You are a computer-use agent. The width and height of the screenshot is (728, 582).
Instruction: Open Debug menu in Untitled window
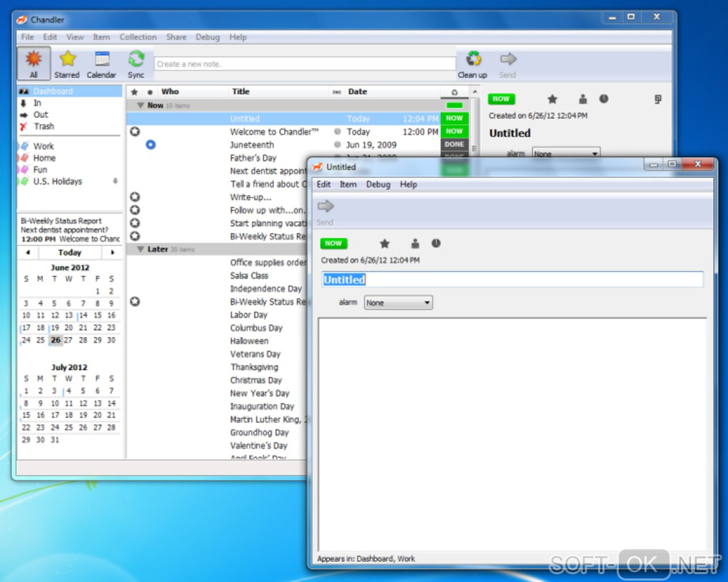pos(378,184)
